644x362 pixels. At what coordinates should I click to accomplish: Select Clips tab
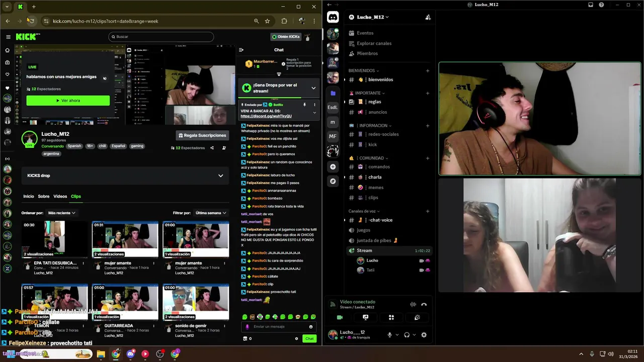pyautogui.click(x=76, y=197)
